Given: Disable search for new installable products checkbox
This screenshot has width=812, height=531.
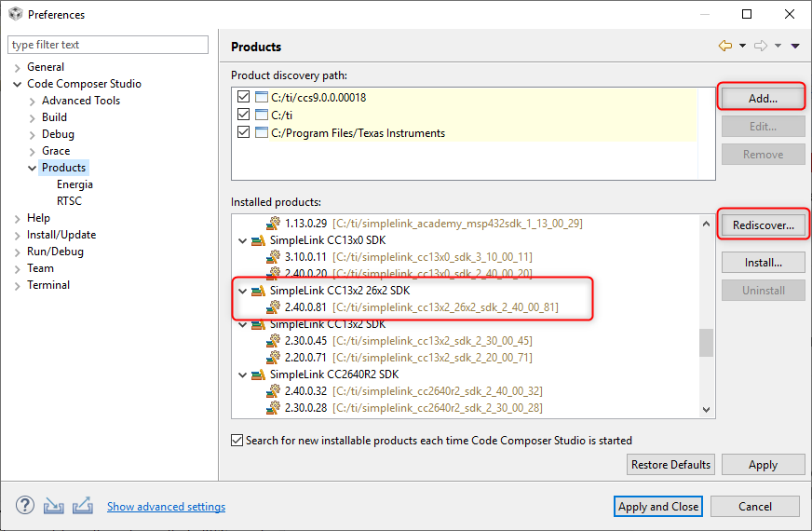Looking at the screenshot, I should point(237,440).
